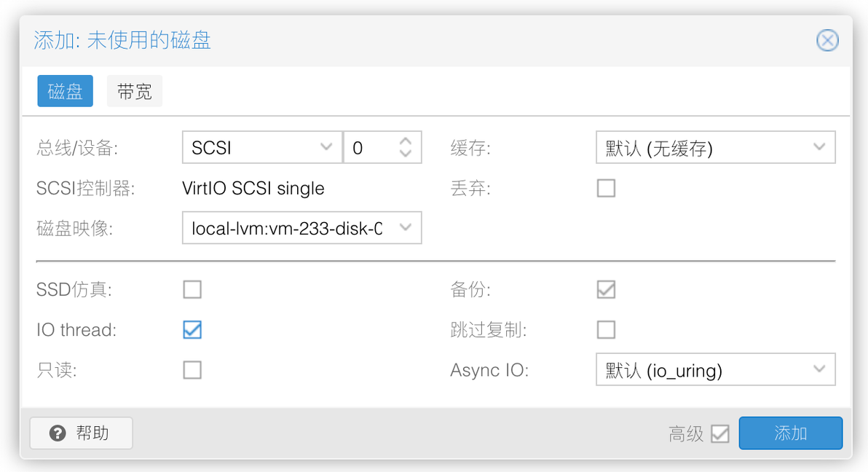Click the 添加 button

click(x=790, y=433)
